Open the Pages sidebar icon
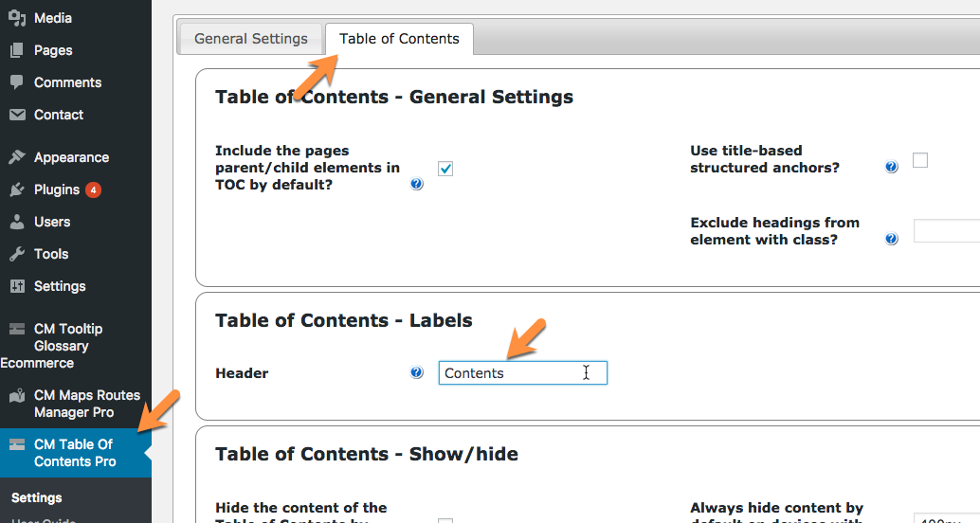This screenshot has width=980, height=523. click(x=17, y=50)
